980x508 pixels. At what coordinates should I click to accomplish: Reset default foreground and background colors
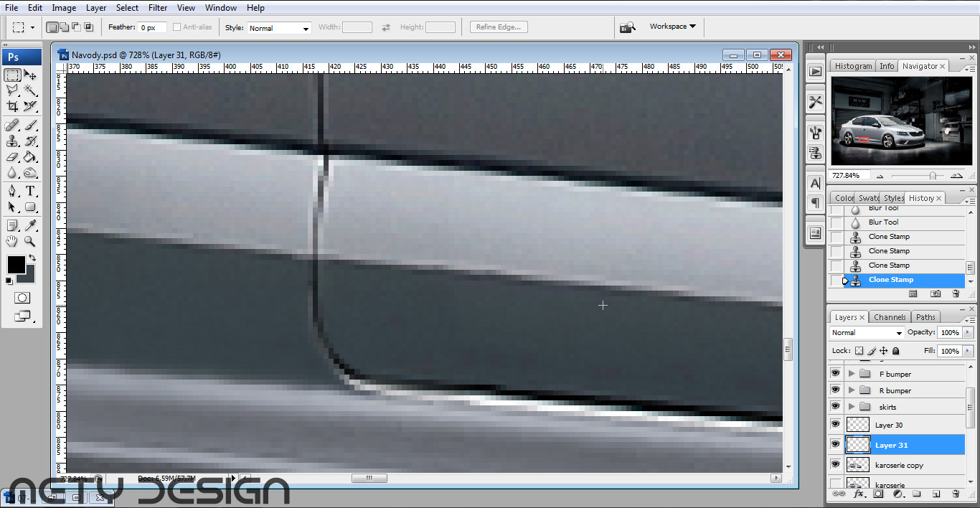coord(9,281)
